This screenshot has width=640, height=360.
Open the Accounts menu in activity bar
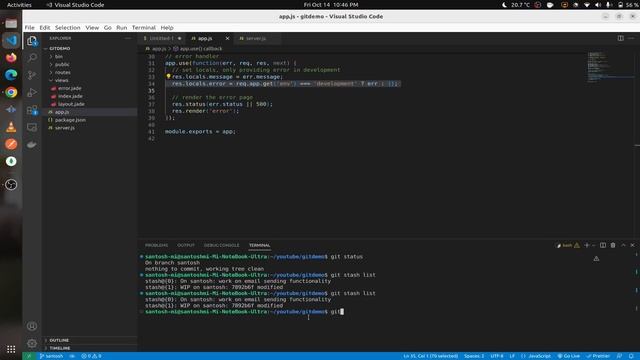click(x=32, y=326)
